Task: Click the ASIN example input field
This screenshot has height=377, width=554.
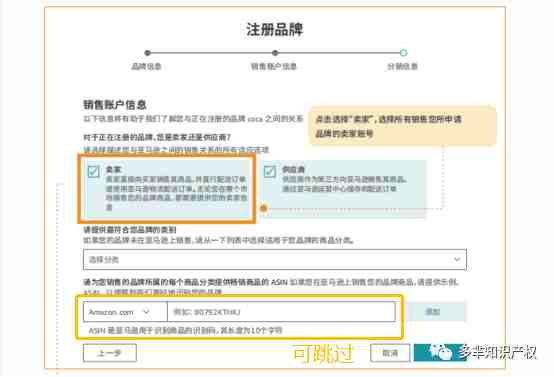Action: 281,312
